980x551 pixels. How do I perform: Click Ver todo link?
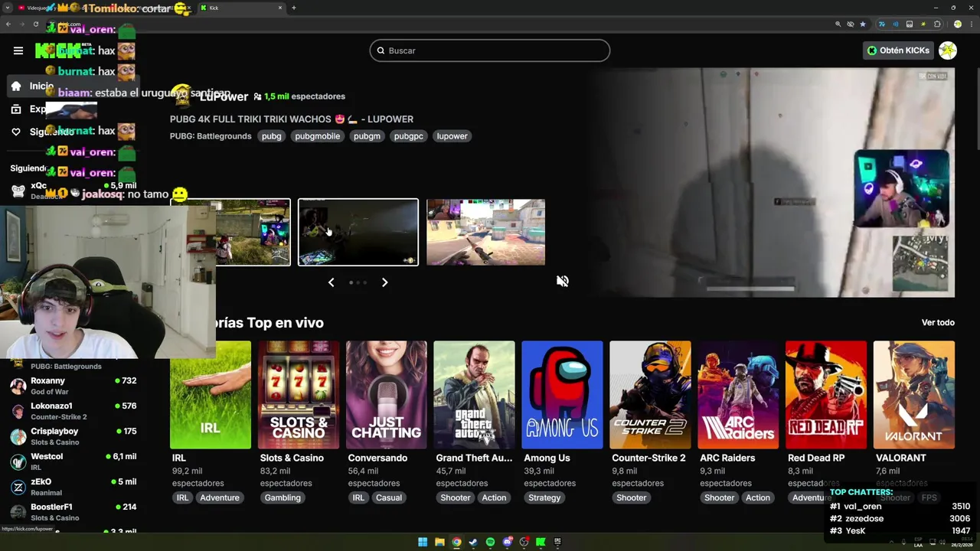click(x=938, y=322)
